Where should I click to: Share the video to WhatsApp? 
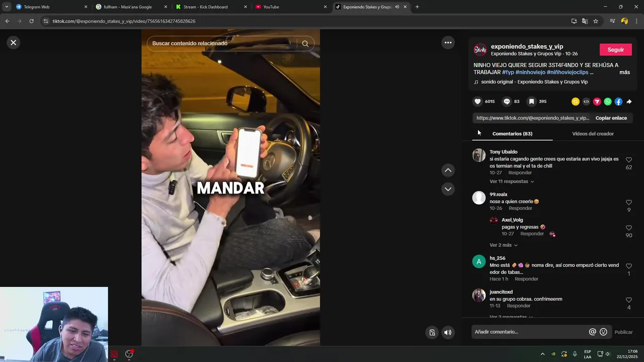[x=608, y=102]
